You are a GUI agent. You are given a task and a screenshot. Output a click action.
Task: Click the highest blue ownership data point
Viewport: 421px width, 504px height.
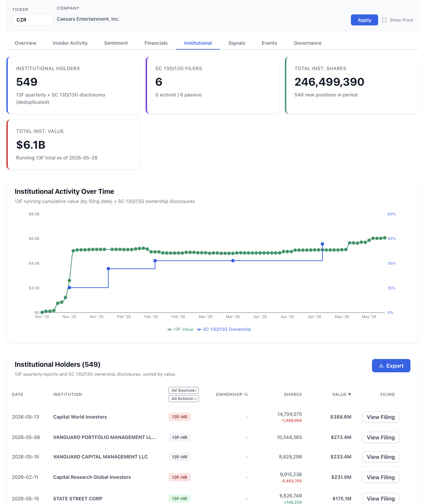[322, 244]
